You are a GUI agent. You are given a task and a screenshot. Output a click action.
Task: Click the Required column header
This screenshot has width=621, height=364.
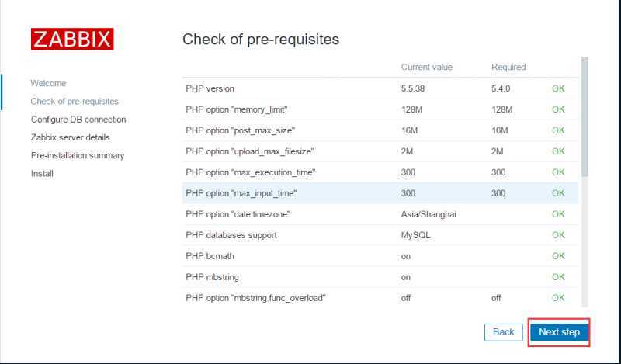pyautogui.click(x=508, y=67)
